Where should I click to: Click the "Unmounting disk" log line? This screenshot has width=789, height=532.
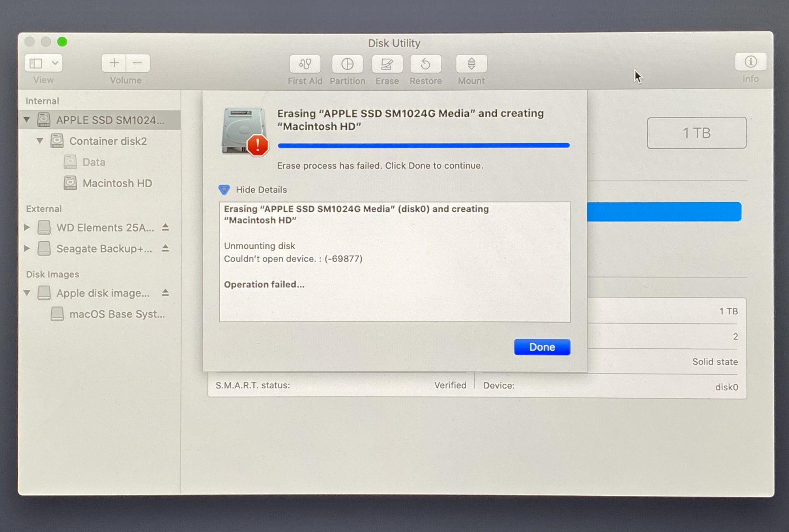pyautogui.click(x=260, y=246)
